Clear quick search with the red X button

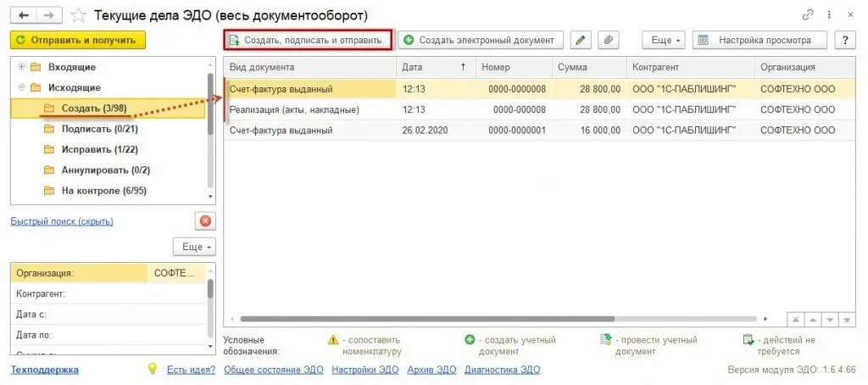[205, 221]
